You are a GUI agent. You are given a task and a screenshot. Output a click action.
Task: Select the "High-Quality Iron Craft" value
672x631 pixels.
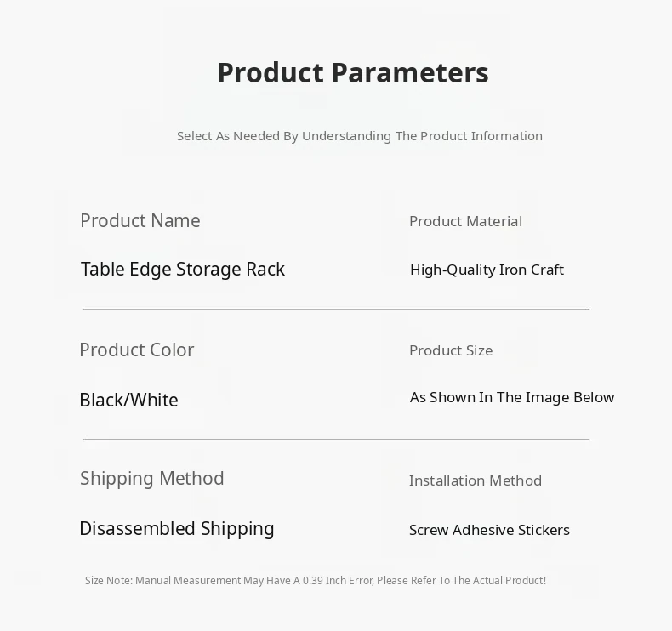pyautogui.click(x=487, y=270)
